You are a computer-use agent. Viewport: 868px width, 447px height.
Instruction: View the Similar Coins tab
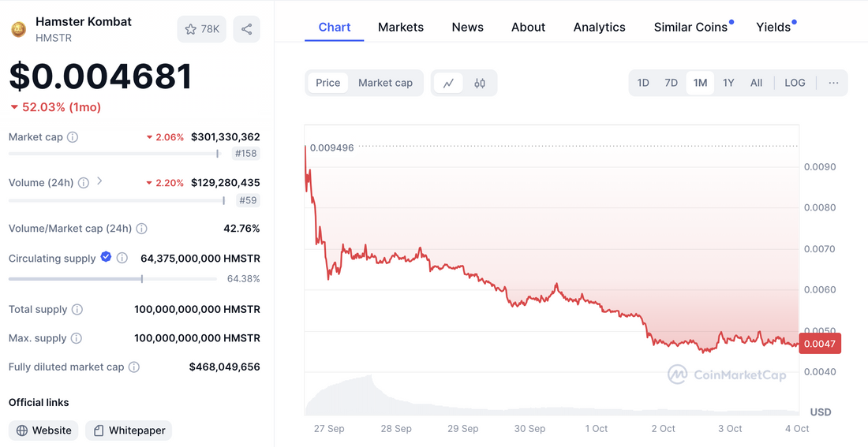[x=691, y=27]
